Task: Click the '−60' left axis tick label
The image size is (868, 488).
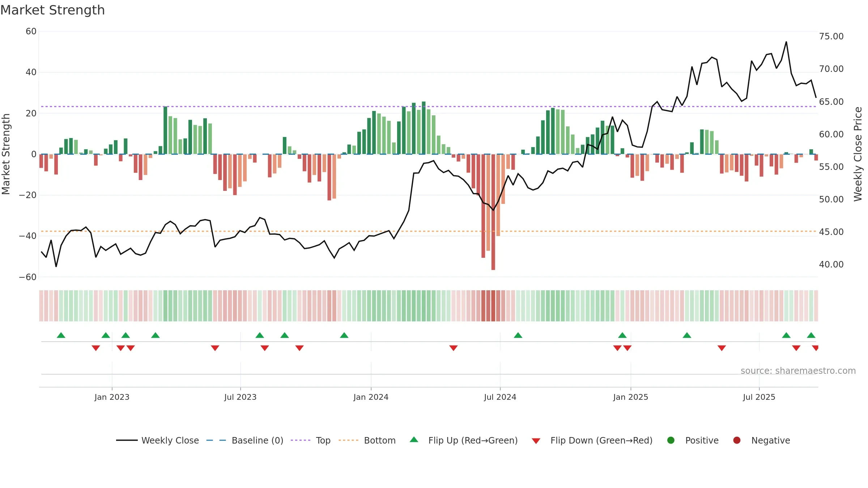Action: [28, 277]
